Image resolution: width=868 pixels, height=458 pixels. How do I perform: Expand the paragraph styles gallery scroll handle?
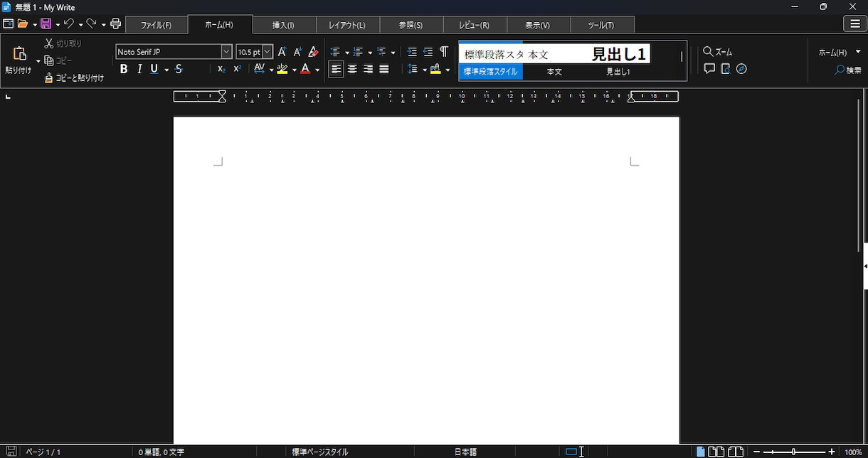pos(681,56)
